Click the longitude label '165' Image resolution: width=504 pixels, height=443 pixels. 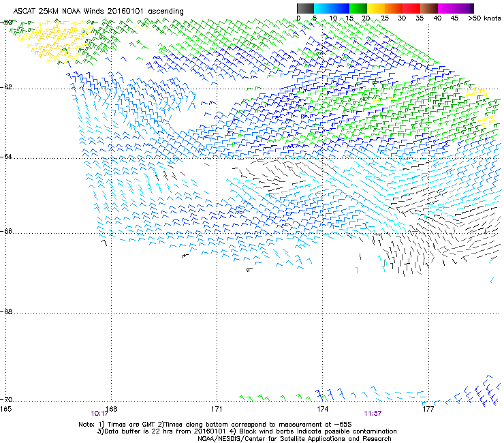tap(5, 409)
